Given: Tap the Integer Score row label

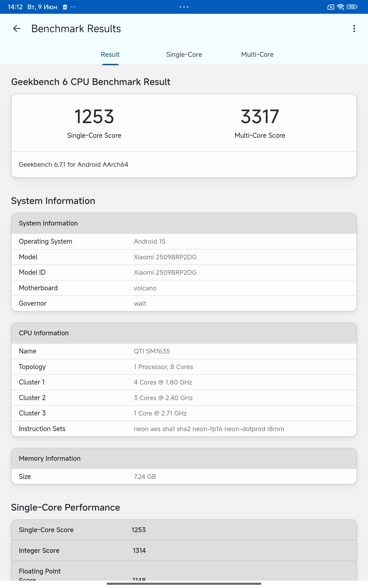Looking at the screenshot, I should (39, 551).
